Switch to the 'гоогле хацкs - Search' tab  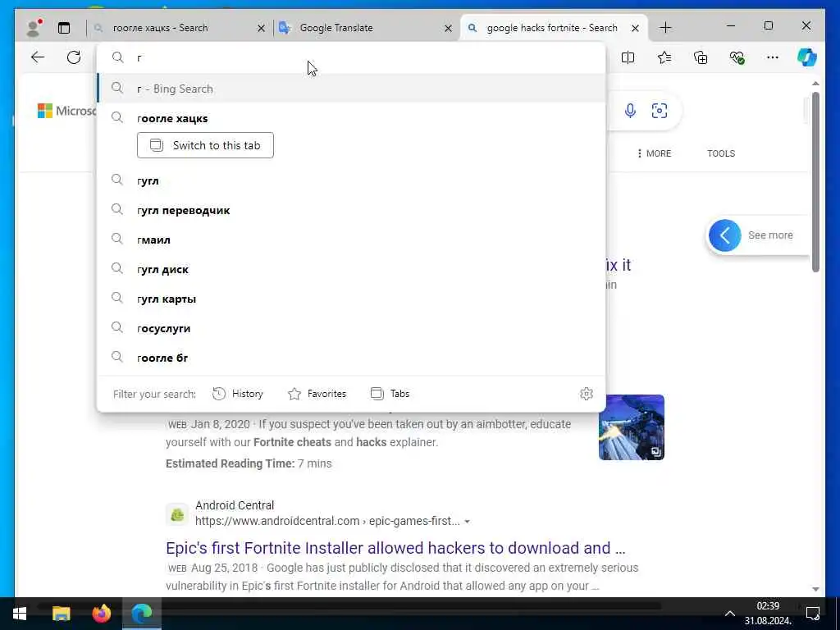pos(178,28)
